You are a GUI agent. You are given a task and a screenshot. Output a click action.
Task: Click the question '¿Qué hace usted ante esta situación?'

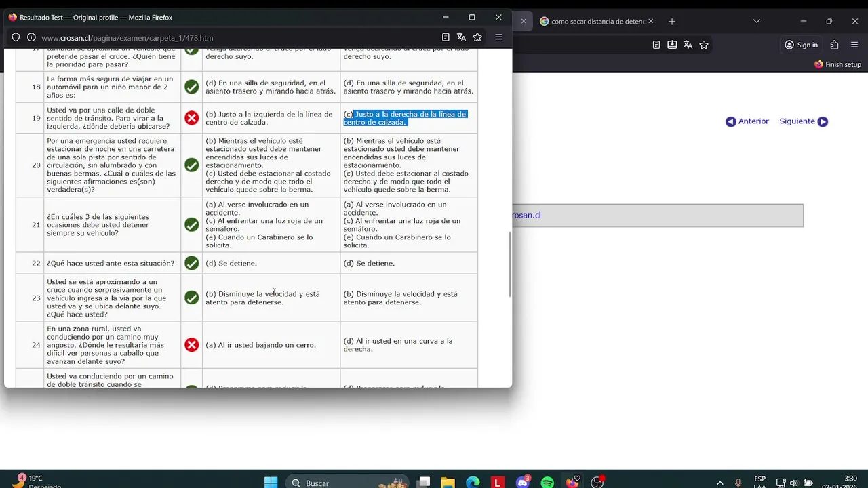(x=111, y=263)
